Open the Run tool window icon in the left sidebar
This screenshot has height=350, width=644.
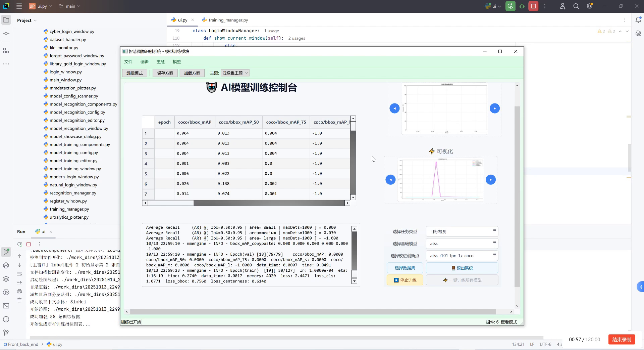pyautogui.click(x=6, y=252)
